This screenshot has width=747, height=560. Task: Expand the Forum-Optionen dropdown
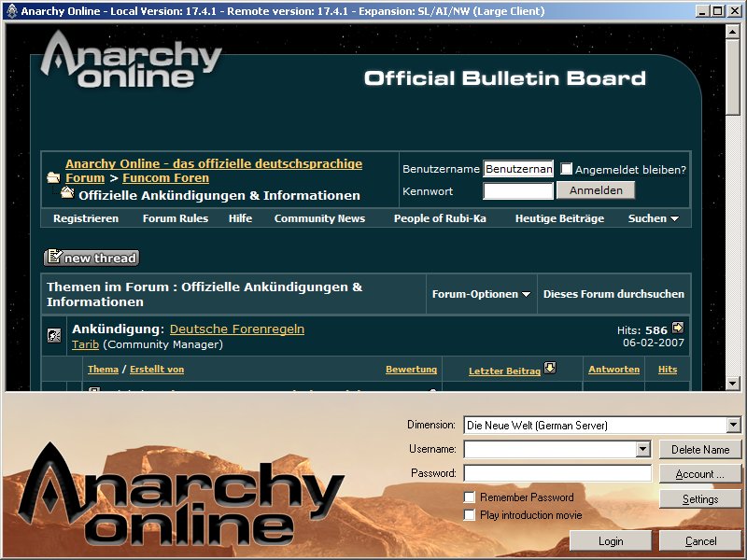(x=481, y=294)
